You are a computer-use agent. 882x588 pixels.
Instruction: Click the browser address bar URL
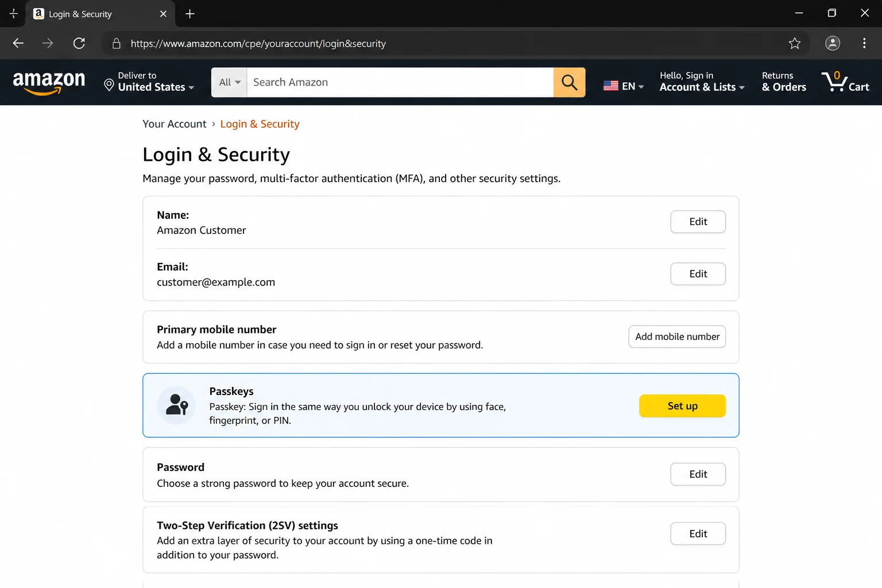[258, 44]
